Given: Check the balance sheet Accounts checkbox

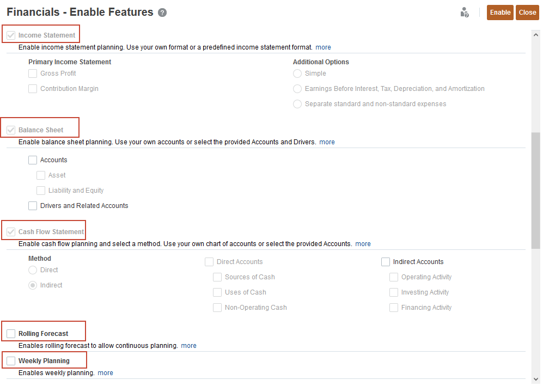Looking at the screenshot, I should pyautogui.click(x=33, y=160).
